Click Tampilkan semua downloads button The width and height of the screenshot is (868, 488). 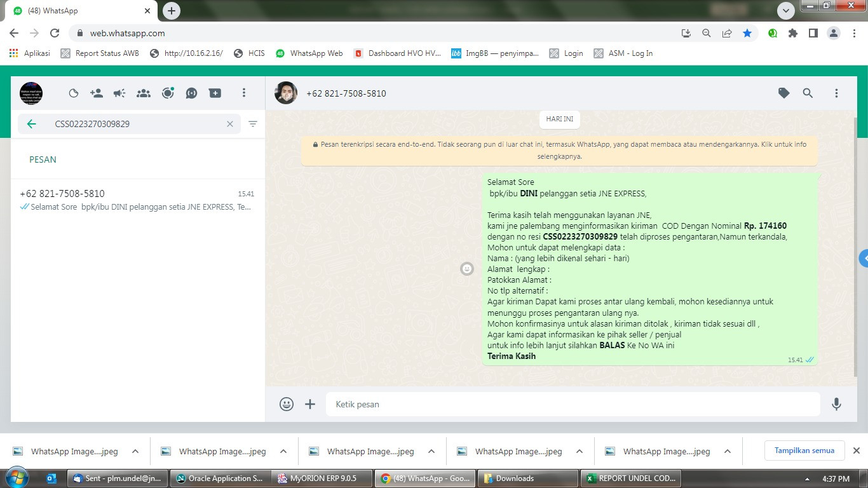[804, 451]
